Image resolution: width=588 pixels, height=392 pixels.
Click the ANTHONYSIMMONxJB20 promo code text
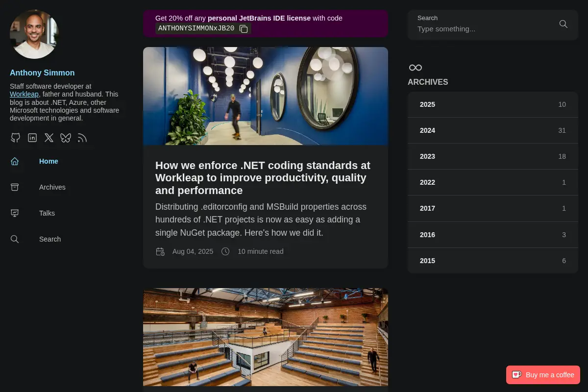tap(196, 28)
